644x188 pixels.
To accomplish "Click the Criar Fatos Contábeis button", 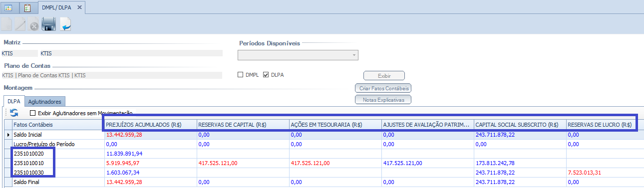I will click(384, 88).
